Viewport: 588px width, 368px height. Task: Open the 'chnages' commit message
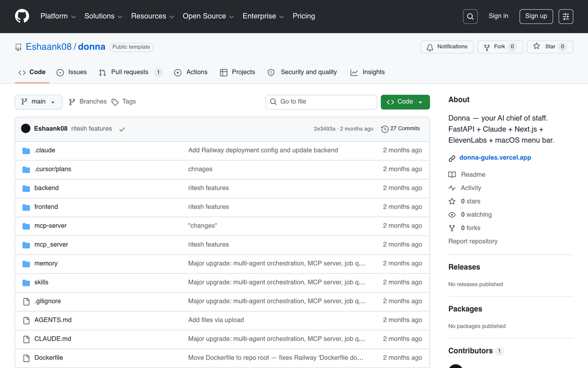point(200,169)
